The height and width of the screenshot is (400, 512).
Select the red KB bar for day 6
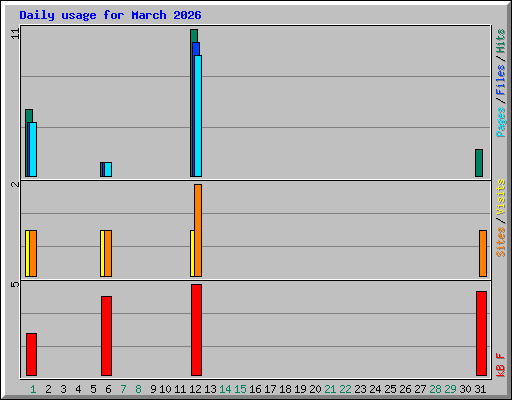pos(106,336)
